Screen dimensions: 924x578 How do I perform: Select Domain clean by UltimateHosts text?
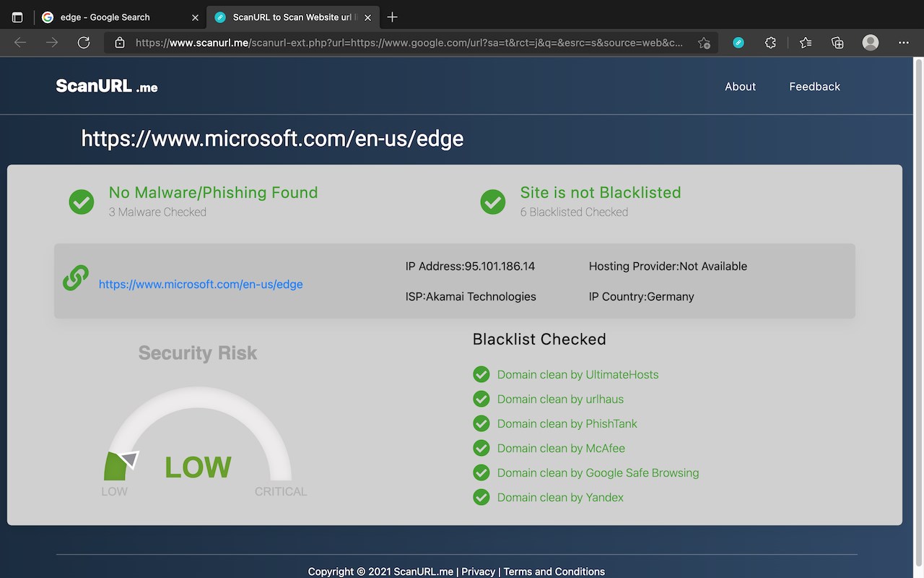pos(577,374)
